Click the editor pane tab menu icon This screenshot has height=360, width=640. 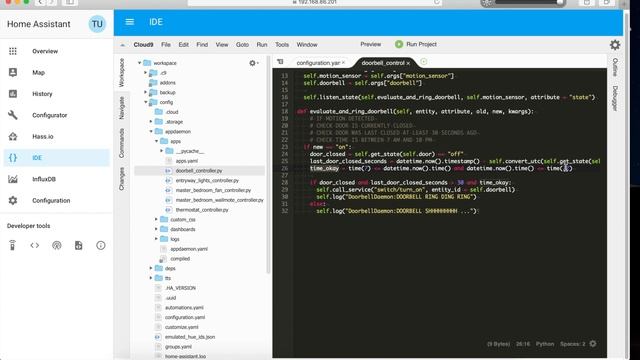(x=280, y=62)
